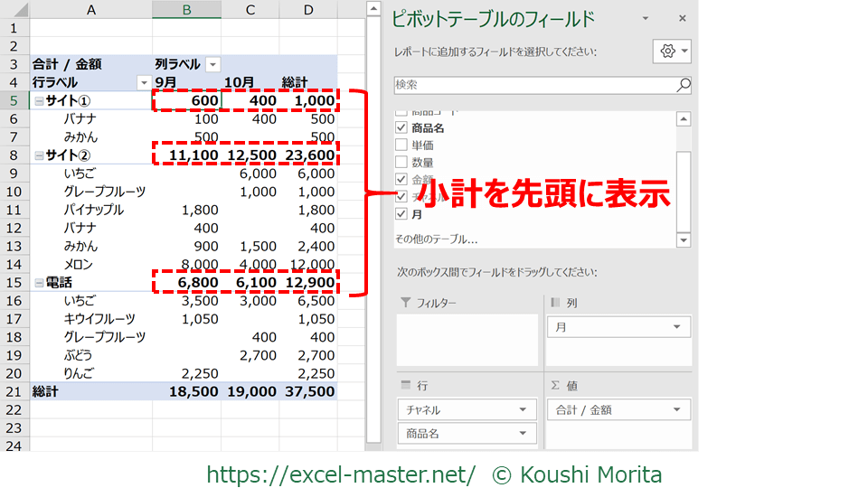Click the field search input box
The height and width of the screenshot is (488, 868).
[x=533, y=85]
